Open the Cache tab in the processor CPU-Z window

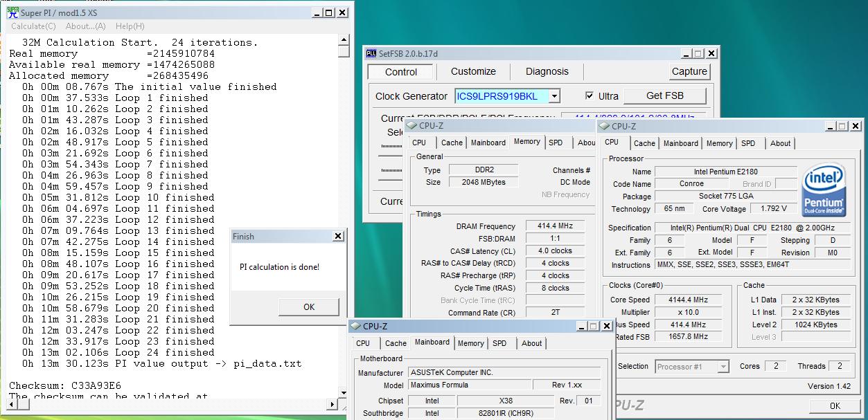tap(644, 143)
